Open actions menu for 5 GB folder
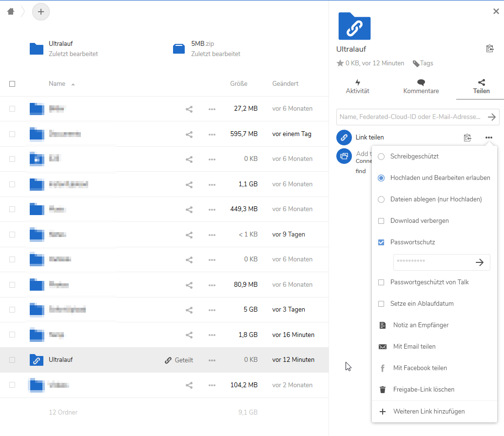Viewport: 504px width, 436px height. pos(212,310)
